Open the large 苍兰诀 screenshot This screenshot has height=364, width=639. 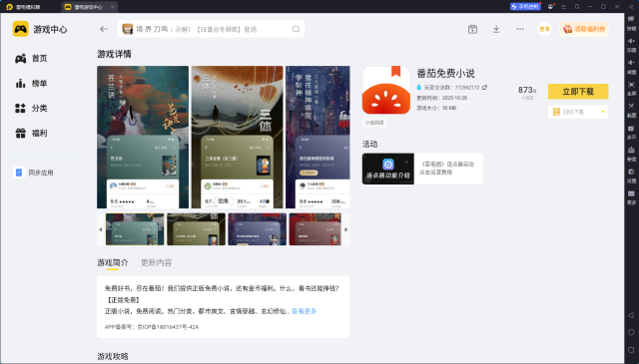[143, 138]
